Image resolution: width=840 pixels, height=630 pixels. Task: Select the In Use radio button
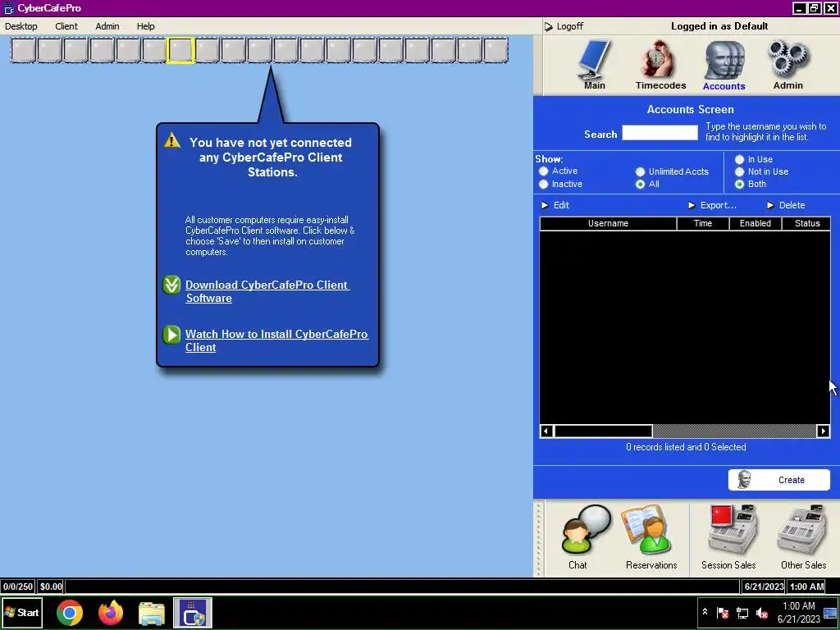(739, 159)
